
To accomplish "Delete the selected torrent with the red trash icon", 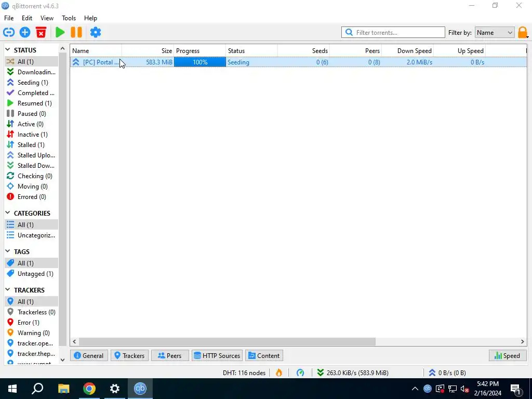I will (x=41, y=33).
